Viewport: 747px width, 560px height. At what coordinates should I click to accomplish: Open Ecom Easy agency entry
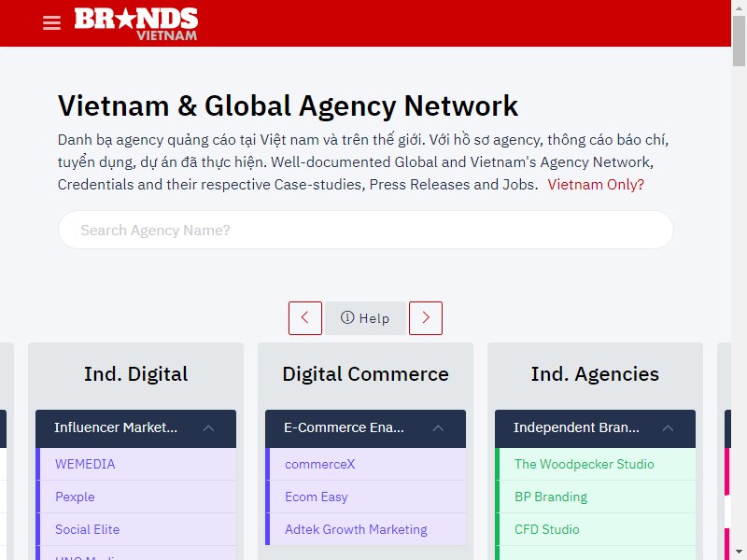[365, 497]
